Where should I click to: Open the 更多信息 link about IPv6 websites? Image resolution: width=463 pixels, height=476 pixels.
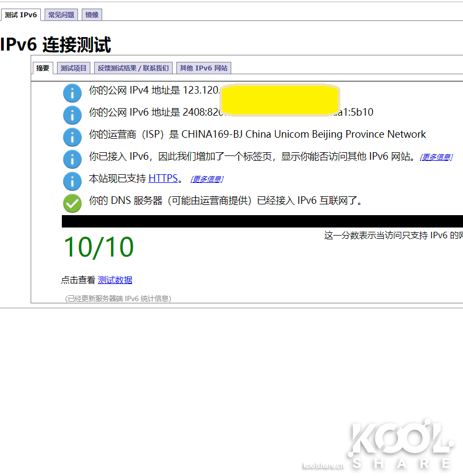436,157
